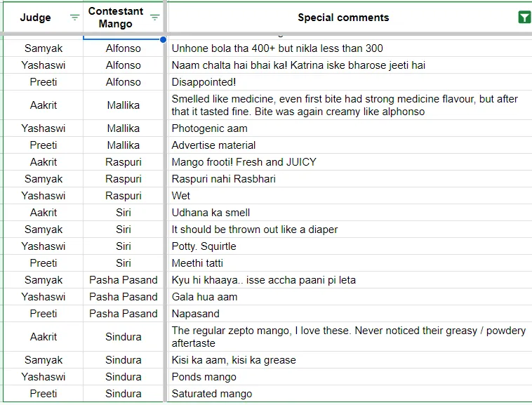Screen dimensions: 532x405
Task: Select the 'Raspuri nahi Rasbhari' comment cell
Action: (350, 179)
